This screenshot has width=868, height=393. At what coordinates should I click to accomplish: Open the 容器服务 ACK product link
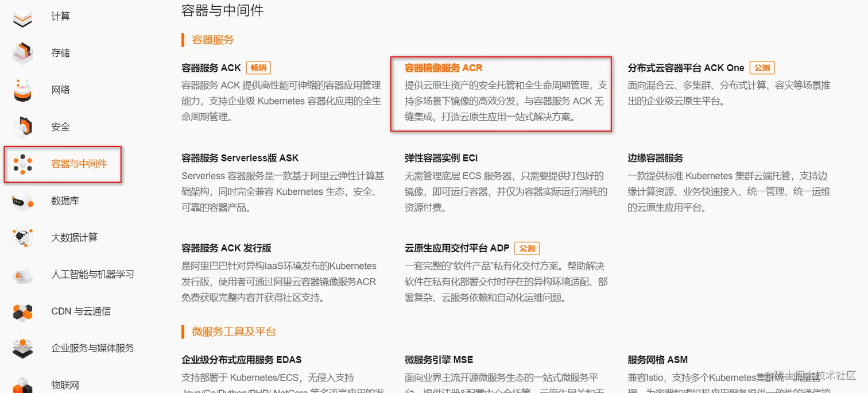[x=211, y=68]
